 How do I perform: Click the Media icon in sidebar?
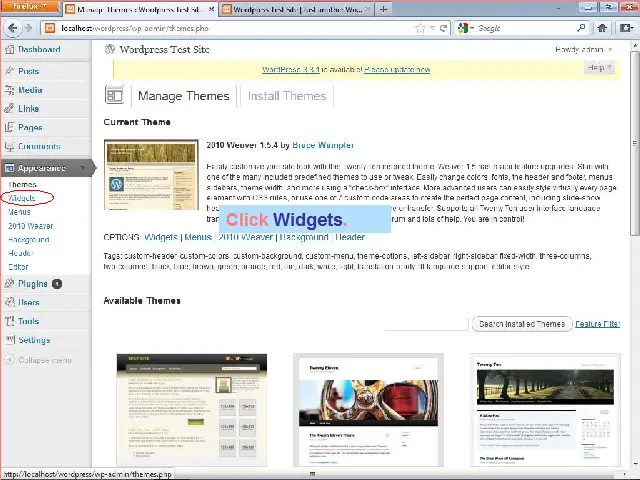tap(9, 90)
